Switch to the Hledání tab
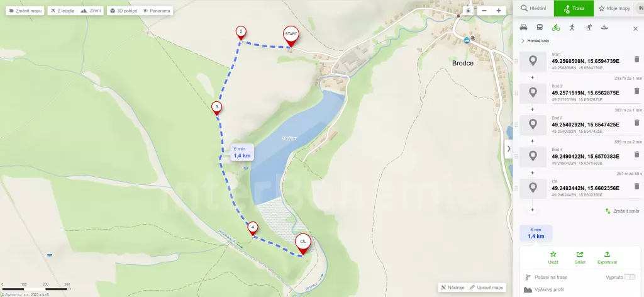This screenshot has width=644, height=297. click(533, 8)
